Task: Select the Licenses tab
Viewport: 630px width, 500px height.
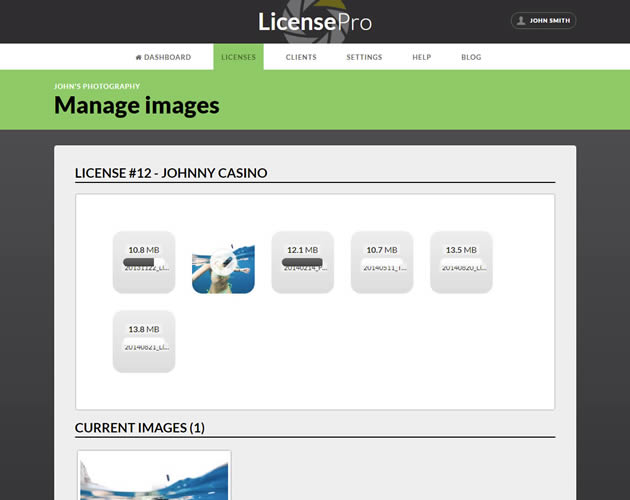Action: [x=238, y=57]
